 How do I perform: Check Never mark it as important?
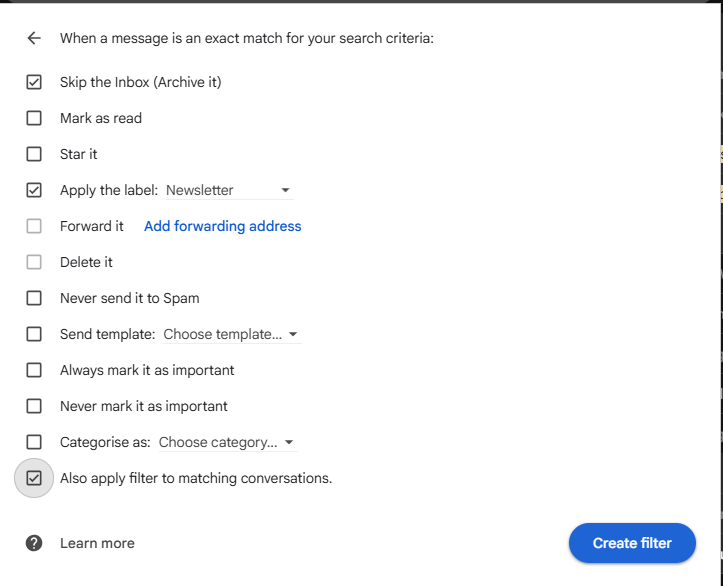pos(34,406)
